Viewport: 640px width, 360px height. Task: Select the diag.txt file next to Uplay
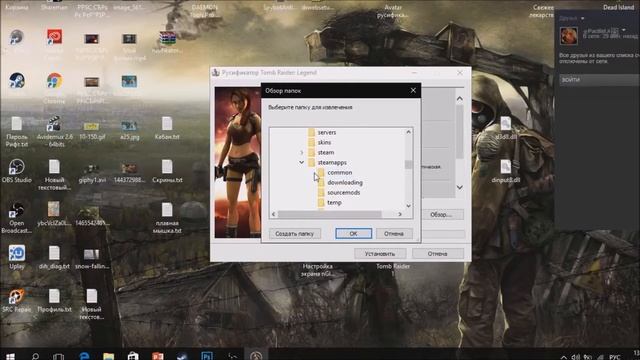click(54, 253)
